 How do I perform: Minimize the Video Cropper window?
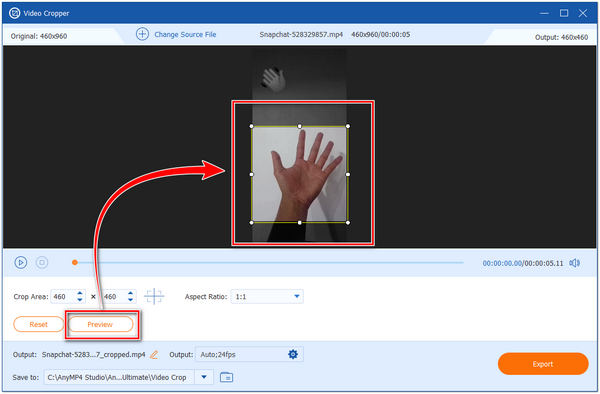[x=544, y=13]
